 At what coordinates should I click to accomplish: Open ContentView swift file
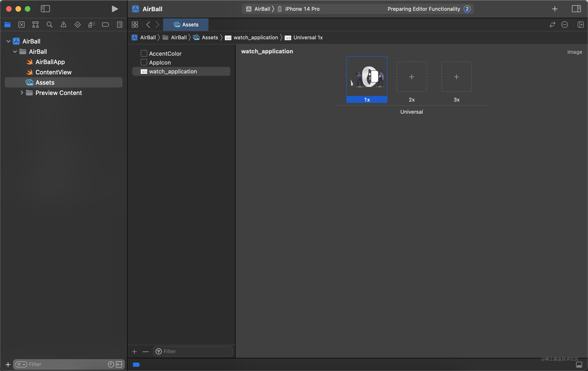coord(54,72)
